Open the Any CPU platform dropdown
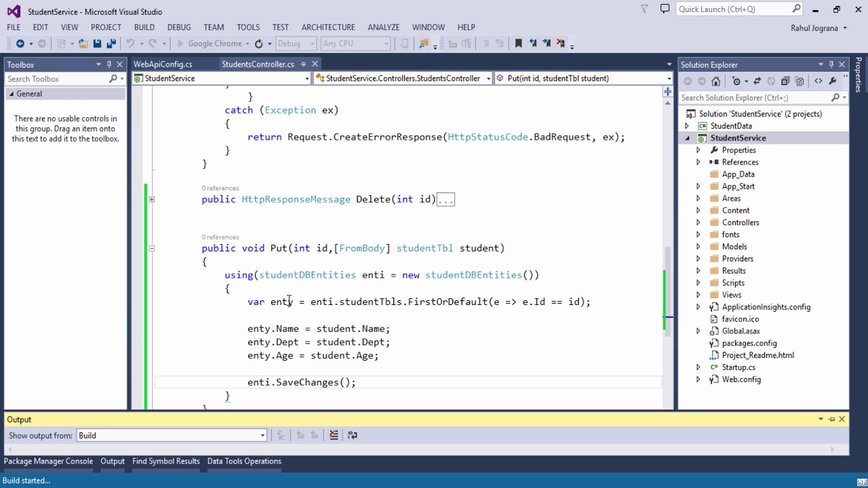 355,43
